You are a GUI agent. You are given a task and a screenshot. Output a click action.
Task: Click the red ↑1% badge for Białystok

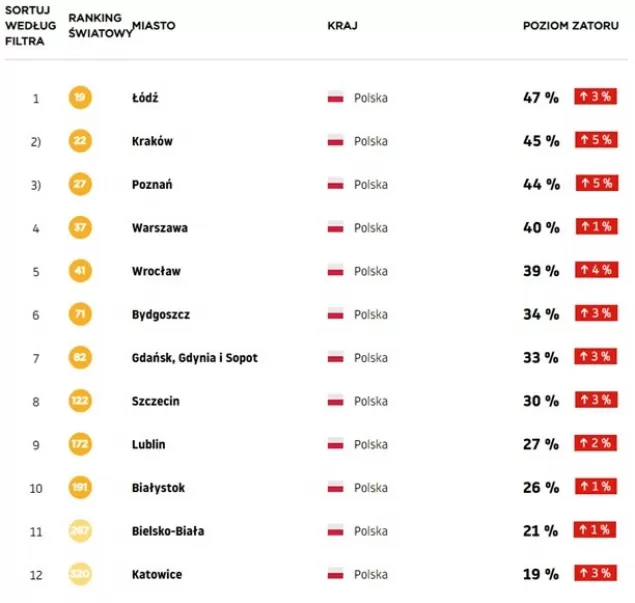click(596, 486)
